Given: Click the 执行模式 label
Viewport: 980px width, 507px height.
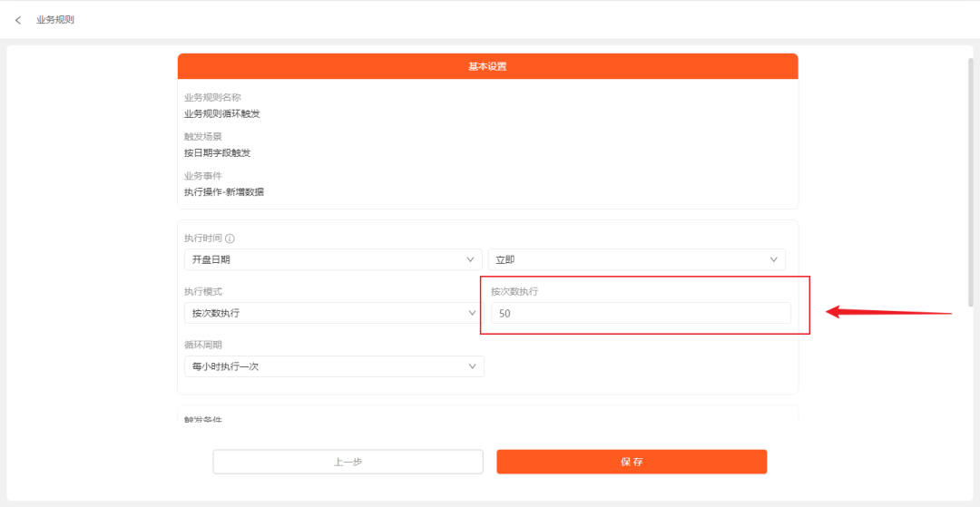Looking at the screenshot, I should click(203, 291).
